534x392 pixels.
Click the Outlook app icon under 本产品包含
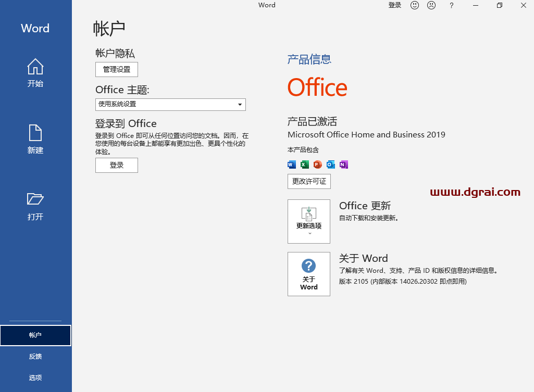coord(330,165)
